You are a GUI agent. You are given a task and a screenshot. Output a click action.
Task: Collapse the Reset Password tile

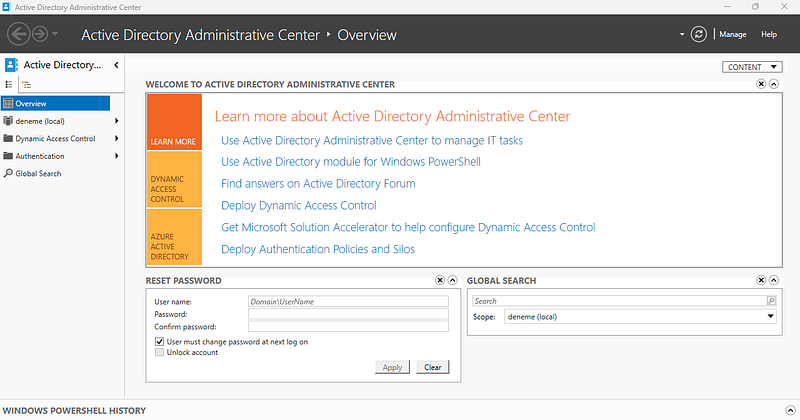pos(453,280)
